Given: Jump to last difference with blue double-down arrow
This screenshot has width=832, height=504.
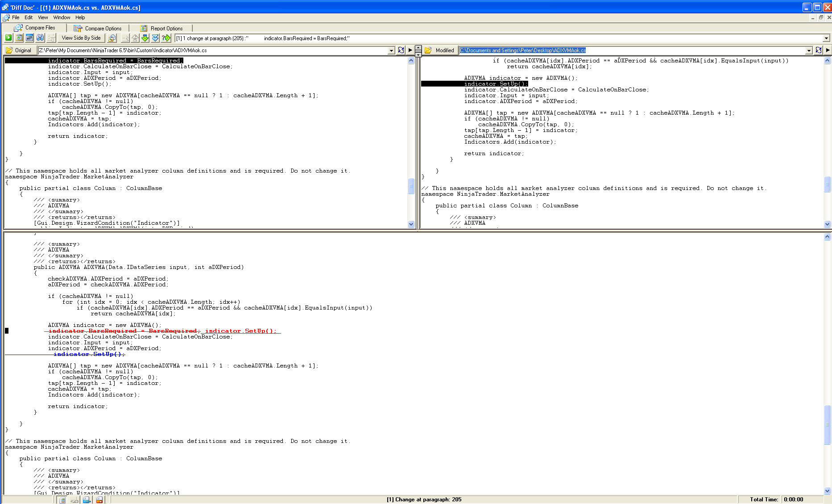Looking at the screenshot, I should (155, 38).
